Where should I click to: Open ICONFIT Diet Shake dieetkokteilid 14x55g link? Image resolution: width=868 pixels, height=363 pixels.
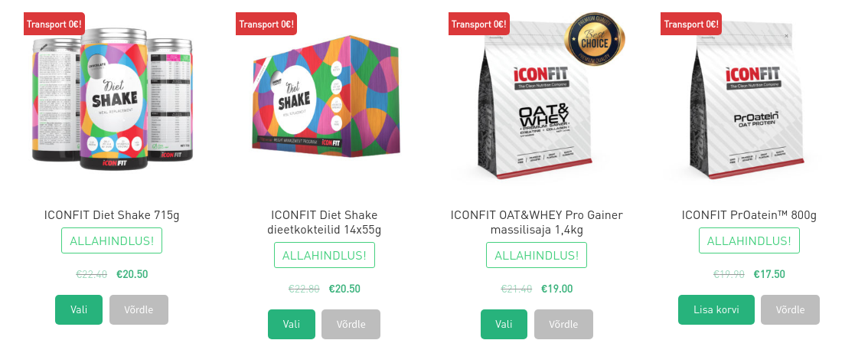(325, 222)
